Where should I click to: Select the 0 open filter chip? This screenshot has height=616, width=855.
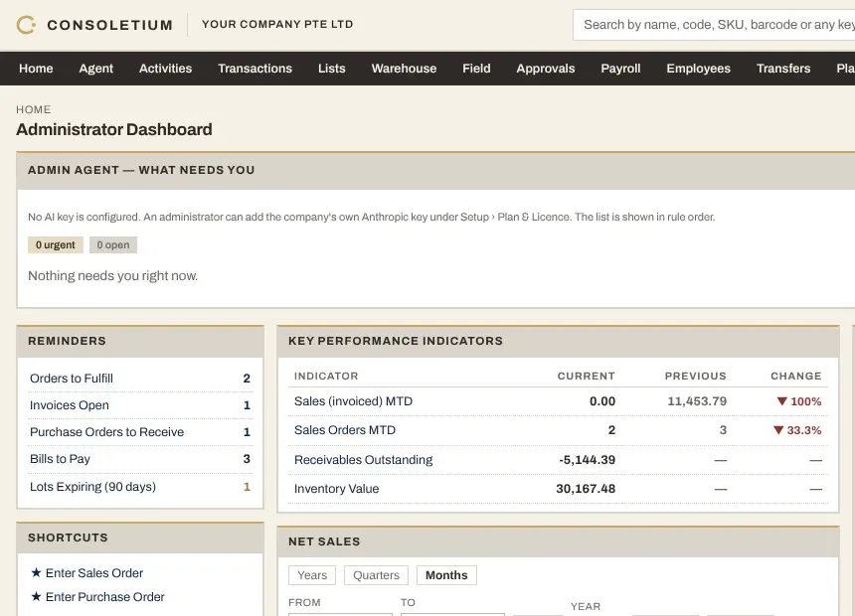113,244
